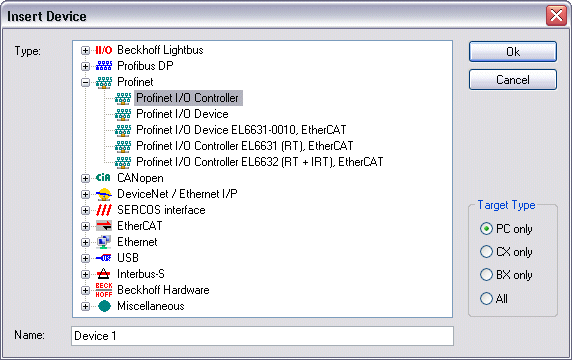
Task: Select Profinet I/O Controller EL6632 (RT + IRT)
Action: click(x=259, y=162)
